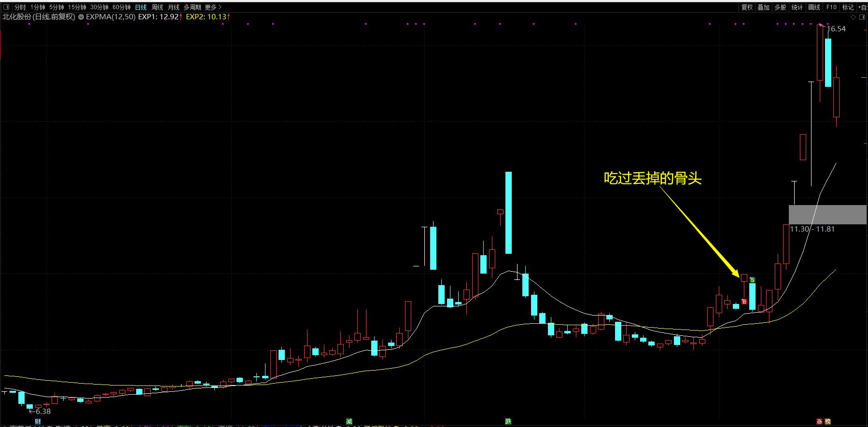Click the 统计 statistics button
The width and height of the screenshot is (868, 427).
click(797, 7)
